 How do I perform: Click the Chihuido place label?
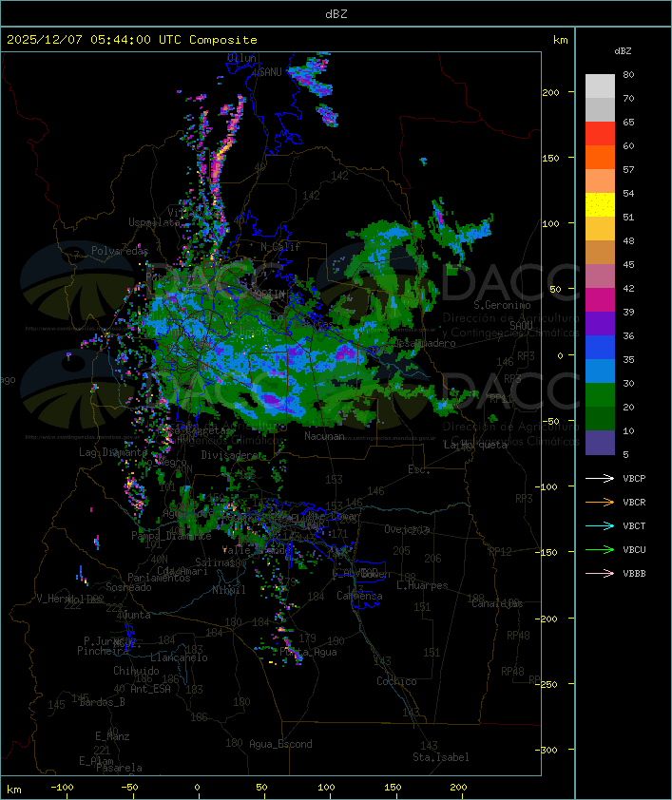click(x=136, y=671)
